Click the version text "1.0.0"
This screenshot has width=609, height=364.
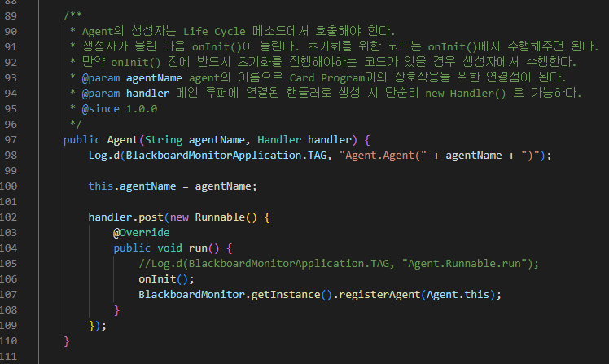(x=142, y=109)
